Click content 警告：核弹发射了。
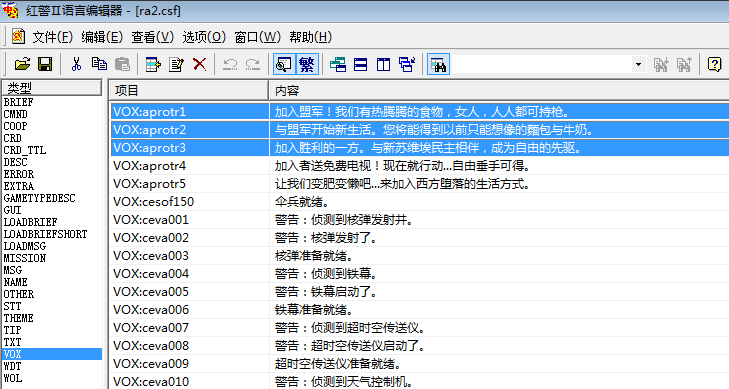The height and width of the screenshot is (389, 729). 325,237
